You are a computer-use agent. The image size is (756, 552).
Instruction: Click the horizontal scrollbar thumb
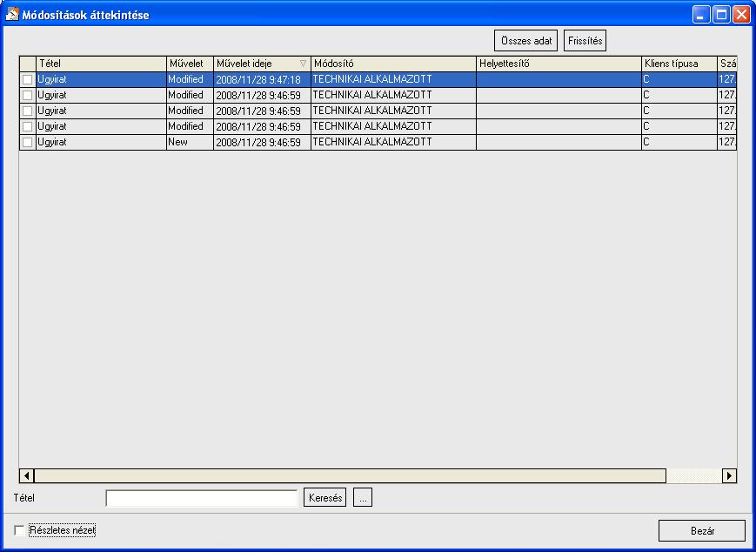tap(350, 475)
